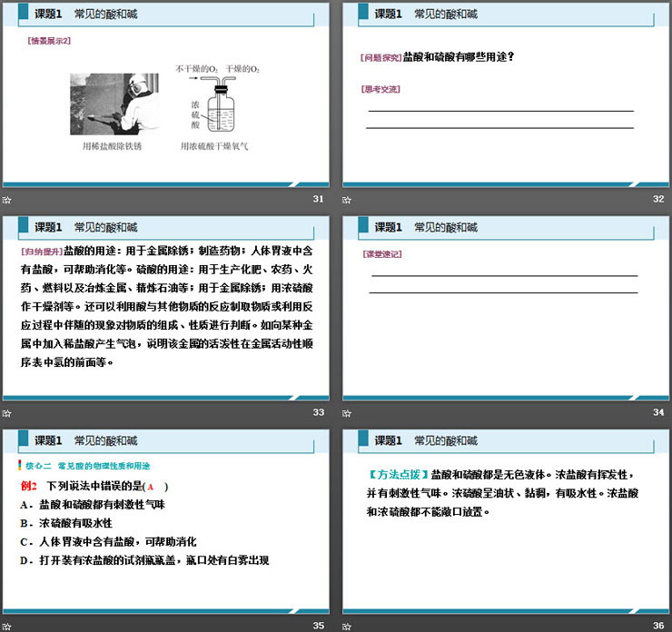Click animation star icon under slide 34

pyautogui.click(x=347, y=413)
